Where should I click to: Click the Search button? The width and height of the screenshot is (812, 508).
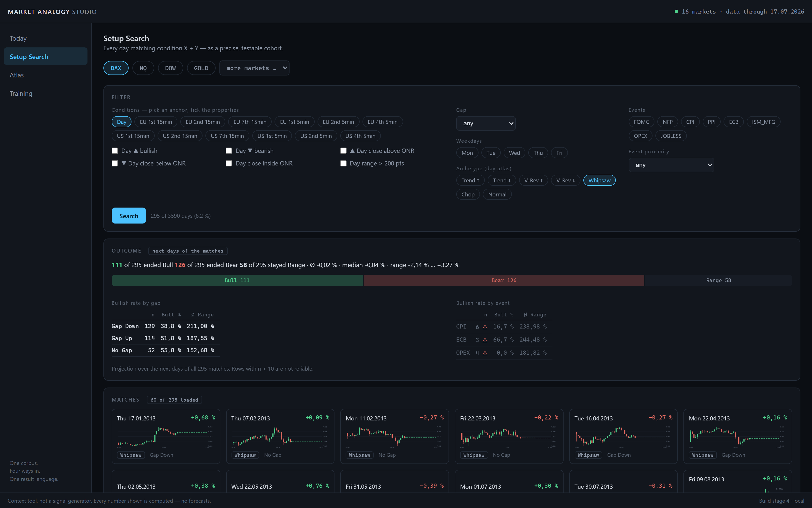pyautogui.click(x=129, y=216)
